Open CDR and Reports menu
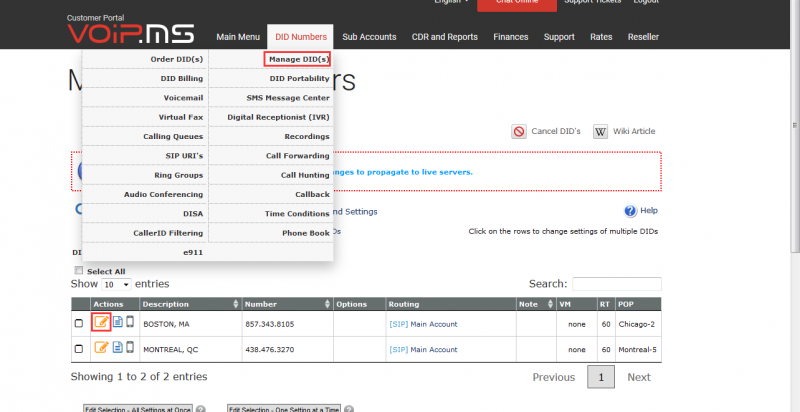 coord(445,37)
